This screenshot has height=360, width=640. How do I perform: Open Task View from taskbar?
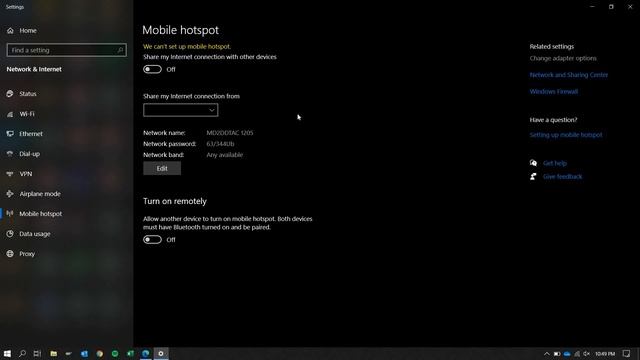click(37, 353)
